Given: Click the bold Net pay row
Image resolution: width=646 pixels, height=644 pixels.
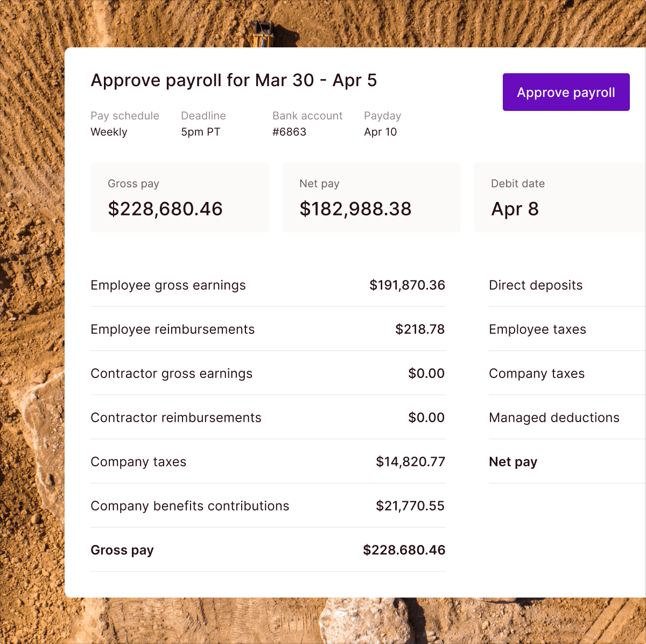Looking at the screenshot, I should [560, 461].
